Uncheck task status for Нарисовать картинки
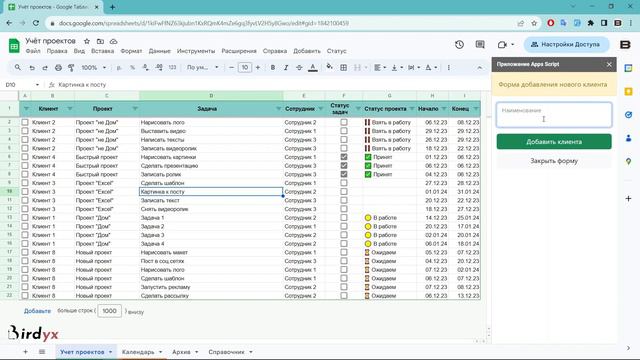 [344, 157]
